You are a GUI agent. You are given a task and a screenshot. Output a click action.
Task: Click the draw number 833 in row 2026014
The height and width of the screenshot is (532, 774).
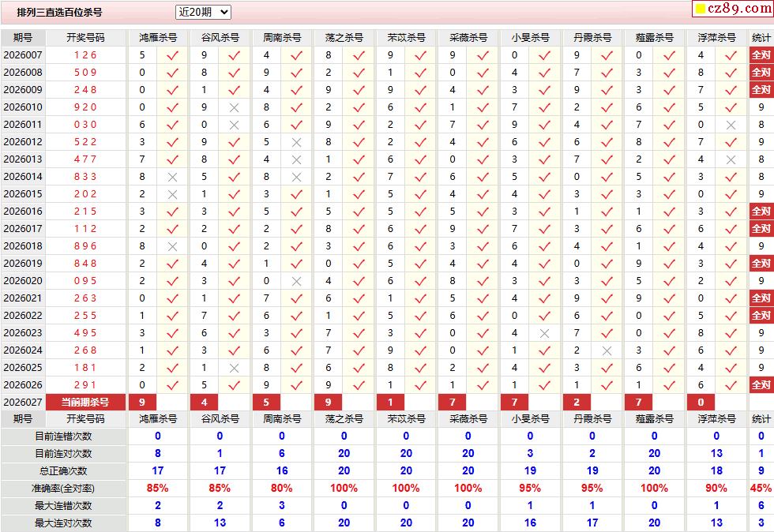coord(85,177)
